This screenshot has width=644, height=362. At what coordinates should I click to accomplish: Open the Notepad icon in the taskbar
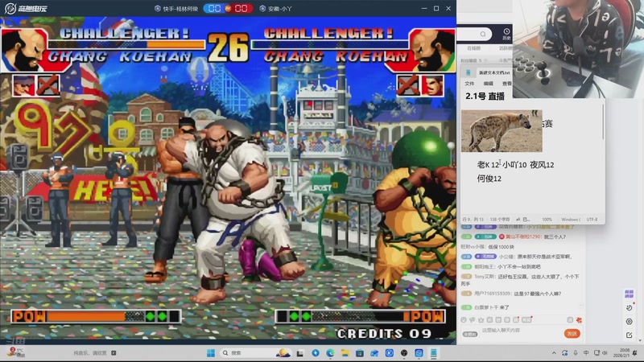click(x=434, y=353)
